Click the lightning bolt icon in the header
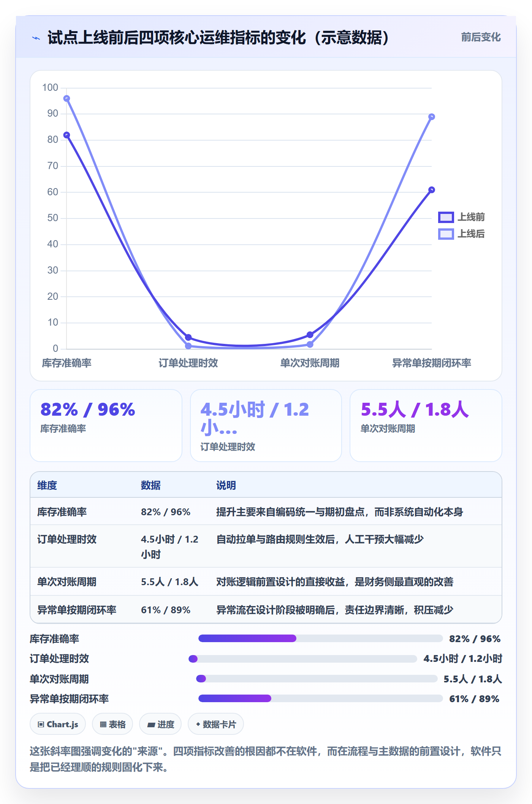 [x=36, y=38]
